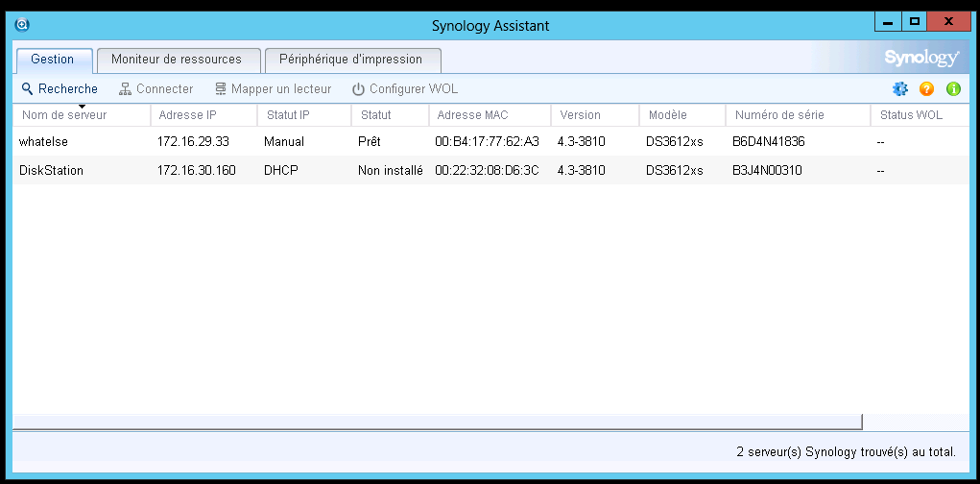Viewport: 980px width, 484px height.
Task: Click the Prêt status cell
Action: tap(370, 142)
